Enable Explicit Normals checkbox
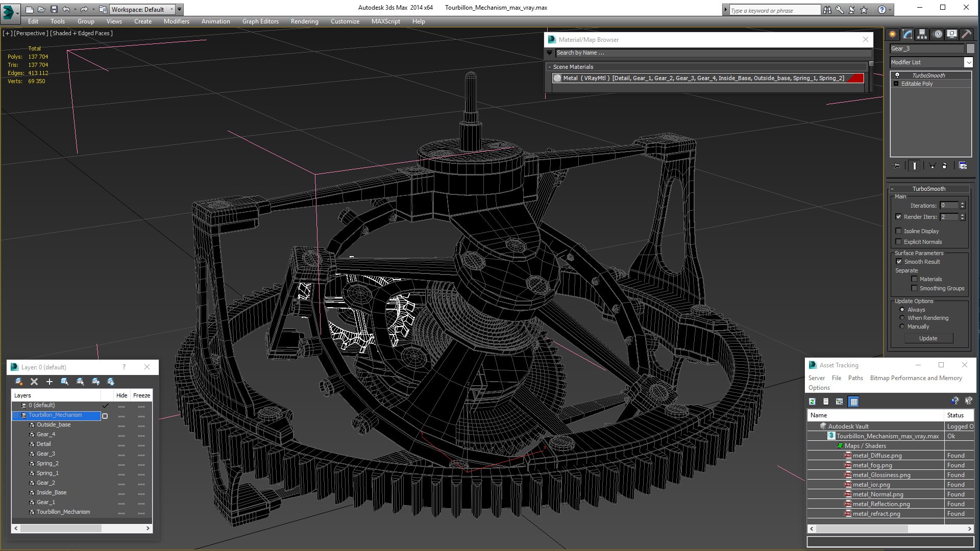The height and width of the screenshot is (551, 980). [899, 242]
